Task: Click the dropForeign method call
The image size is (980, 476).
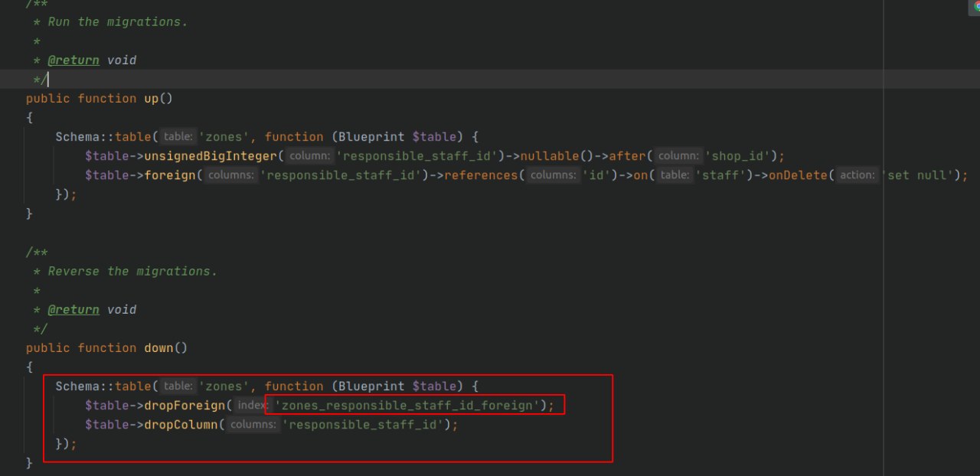Action: coord(185,405)
